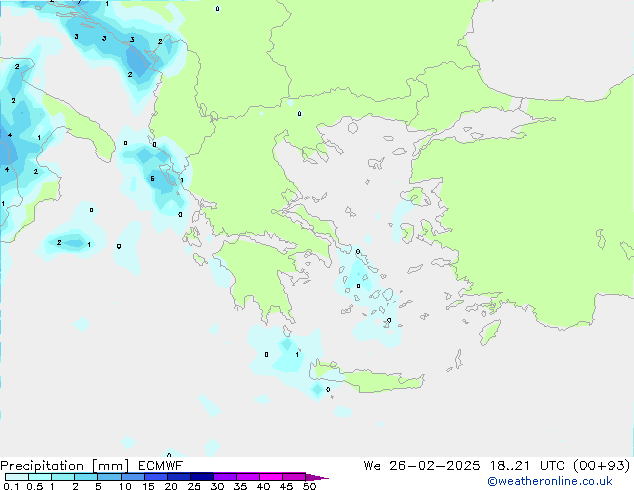Pick the 5–10 mm legend swatch
This screenshot has height=490, width=634.
109,477
